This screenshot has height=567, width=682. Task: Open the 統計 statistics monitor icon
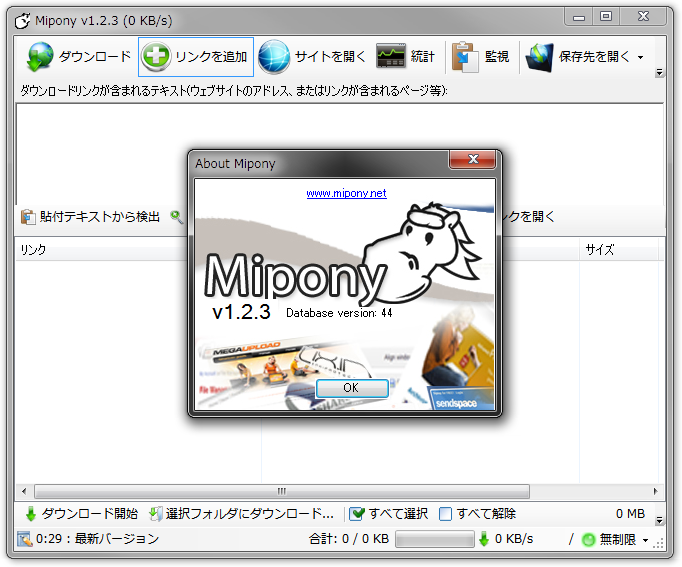pyautogui.click(x=390, y=56)
